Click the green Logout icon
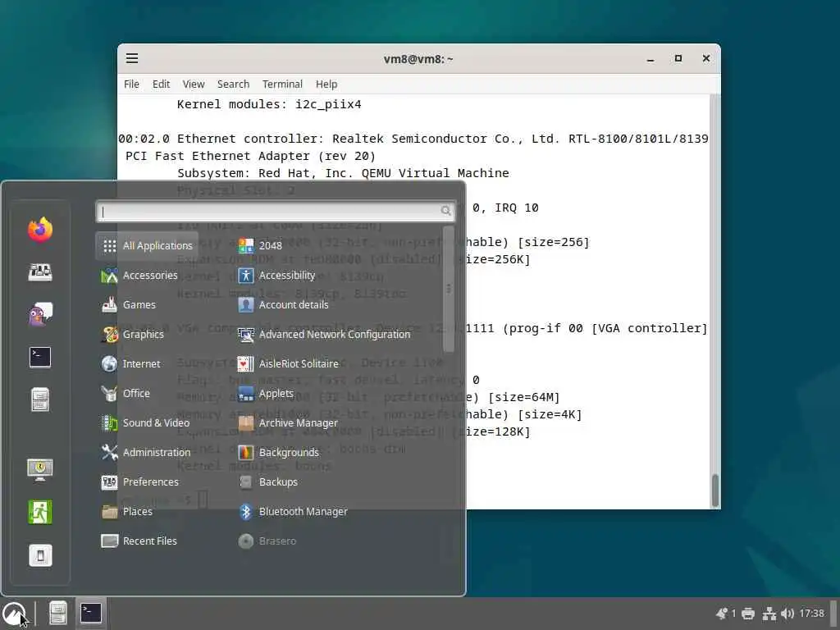The image size is (840, 630). click(x=40, y=512)
